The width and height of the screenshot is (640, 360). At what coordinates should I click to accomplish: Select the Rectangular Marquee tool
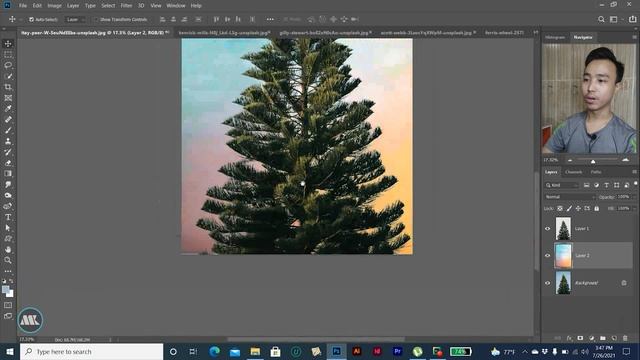point(8,54)
